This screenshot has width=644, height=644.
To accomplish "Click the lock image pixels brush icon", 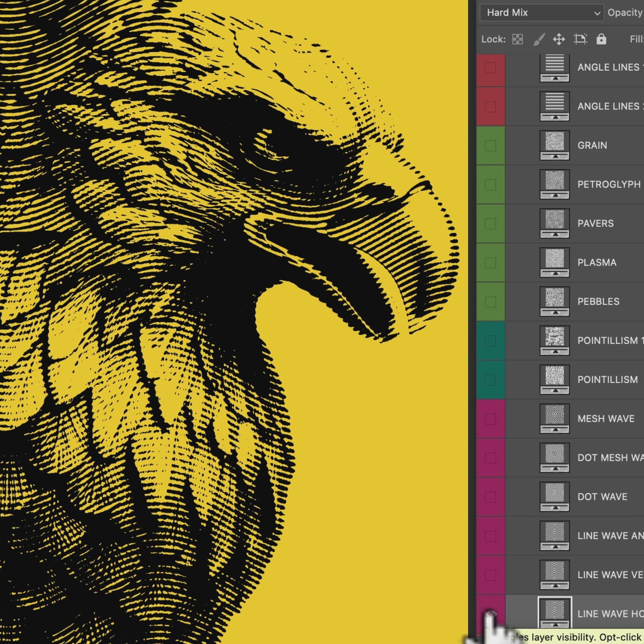I will tap(539, 39).
